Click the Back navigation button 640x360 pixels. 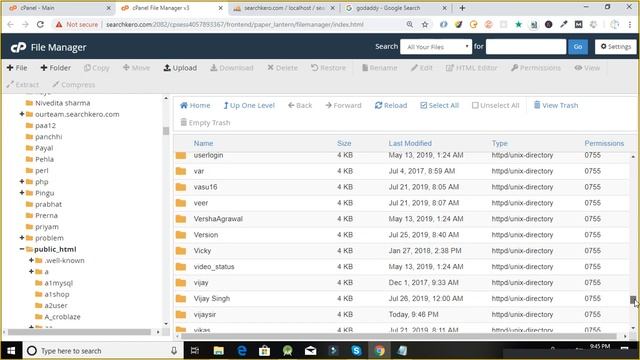pos(300,105)
